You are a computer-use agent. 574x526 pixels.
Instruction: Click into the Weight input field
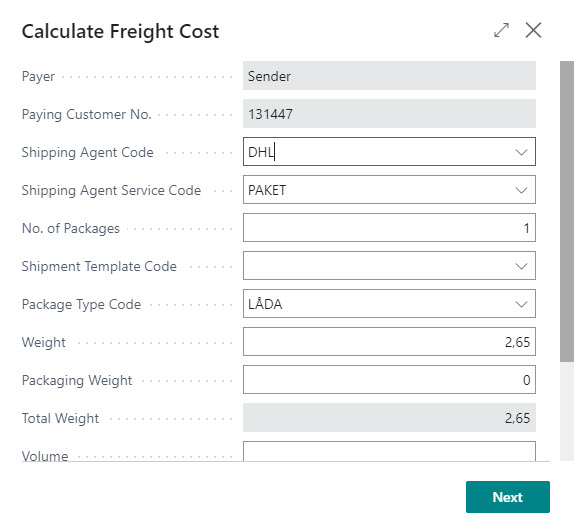[x=389, y=342]
